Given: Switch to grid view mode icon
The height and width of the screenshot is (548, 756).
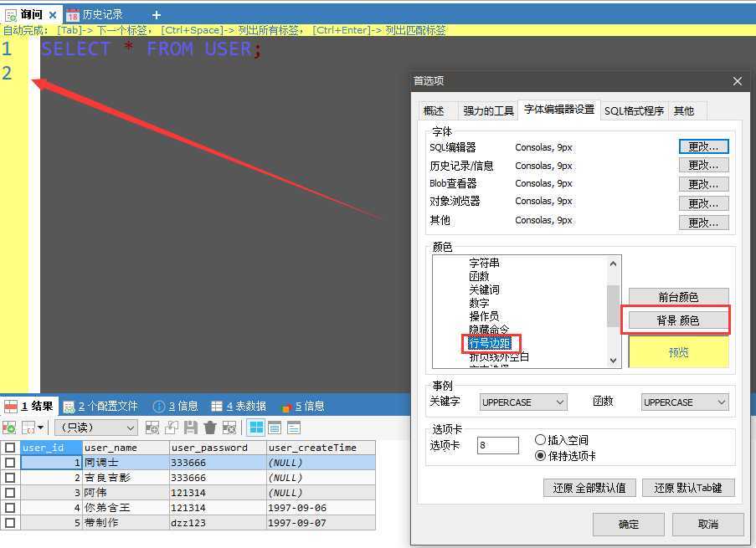Looking at the screenshot, I should 256,428.
